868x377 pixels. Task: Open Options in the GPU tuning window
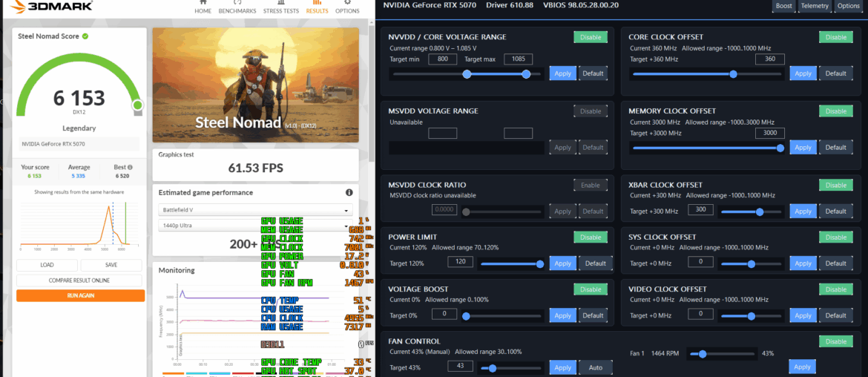pyautogui.click(x=848, y=6)
